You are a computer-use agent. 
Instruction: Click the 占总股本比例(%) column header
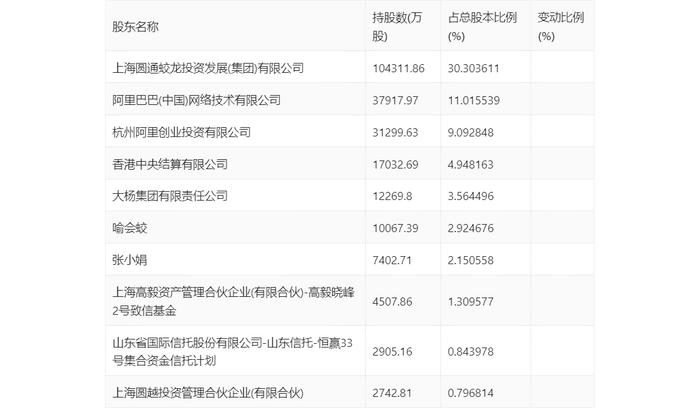(482, 27)
